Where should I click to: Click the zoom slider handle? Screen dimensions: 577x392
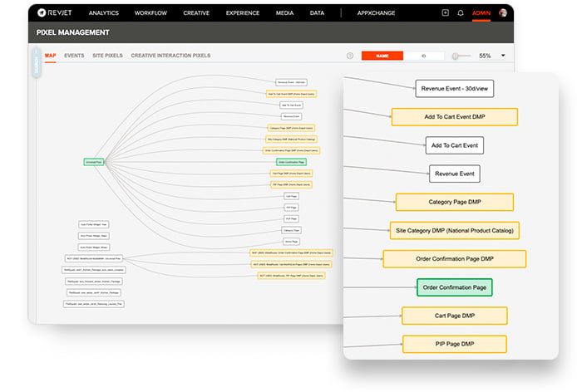(x=456, y=56)
